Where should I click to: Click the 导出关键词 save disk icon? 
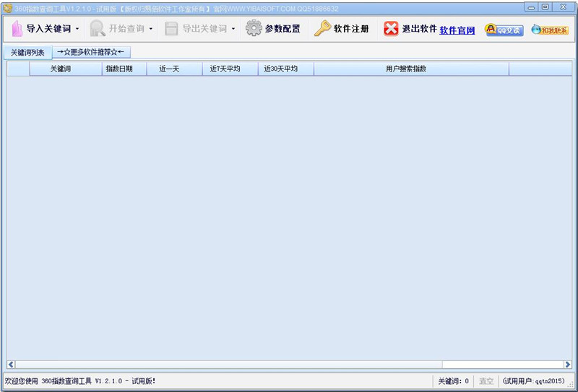click(171, 29)
